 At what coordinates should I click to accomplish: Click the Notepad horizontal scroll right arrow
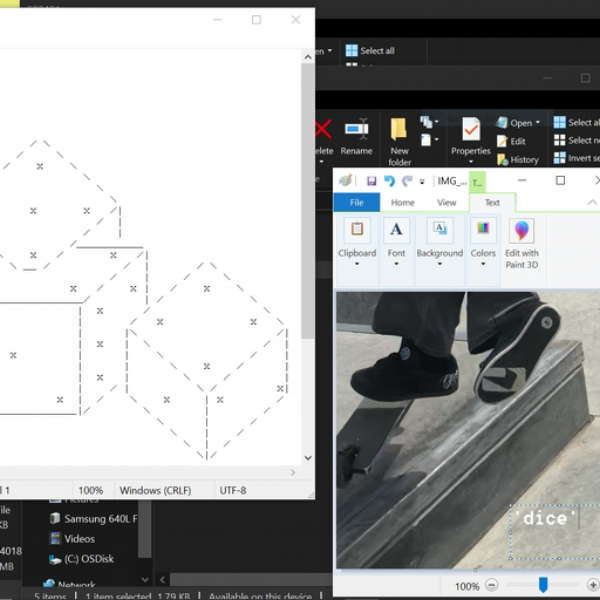[293, 473]
